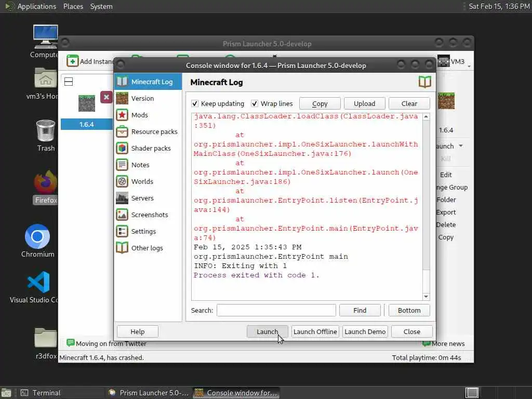
Task: Select the Servers icon in sidebar
Action: click(x=122, y=198)
